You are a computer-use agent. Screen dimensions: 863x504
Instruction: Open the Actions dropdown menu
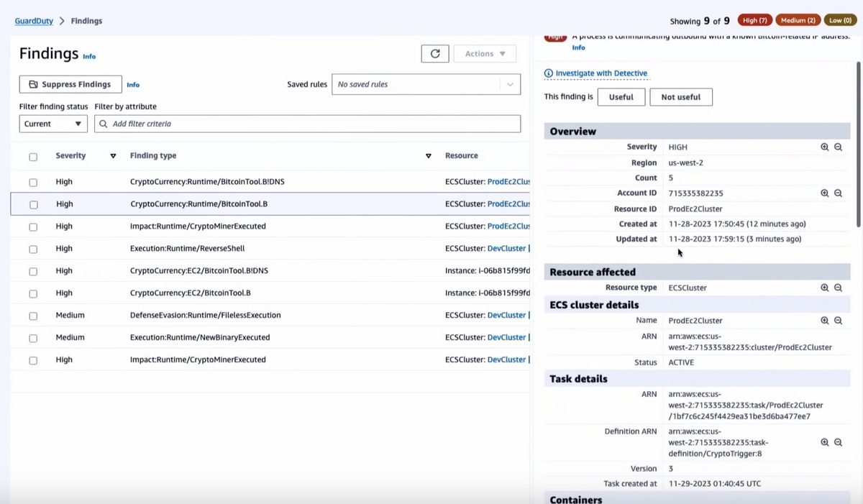tap(485, 54)
